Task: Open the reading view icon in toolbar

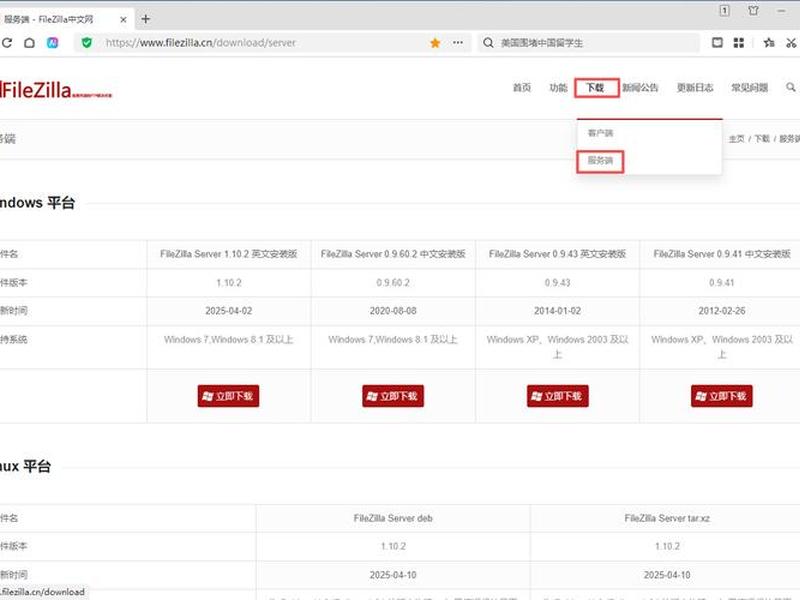Action: tap(717, 43)
